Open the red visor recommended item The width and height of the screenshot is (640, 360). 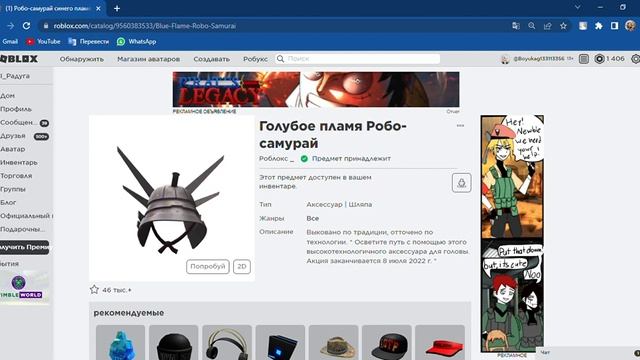click(x=440, y=343)
